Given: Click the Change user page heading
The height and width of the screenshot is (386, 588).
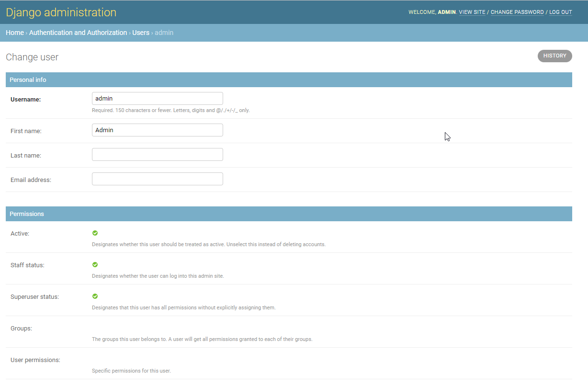Looking at the screenshot, I should (x=32, y=57).
